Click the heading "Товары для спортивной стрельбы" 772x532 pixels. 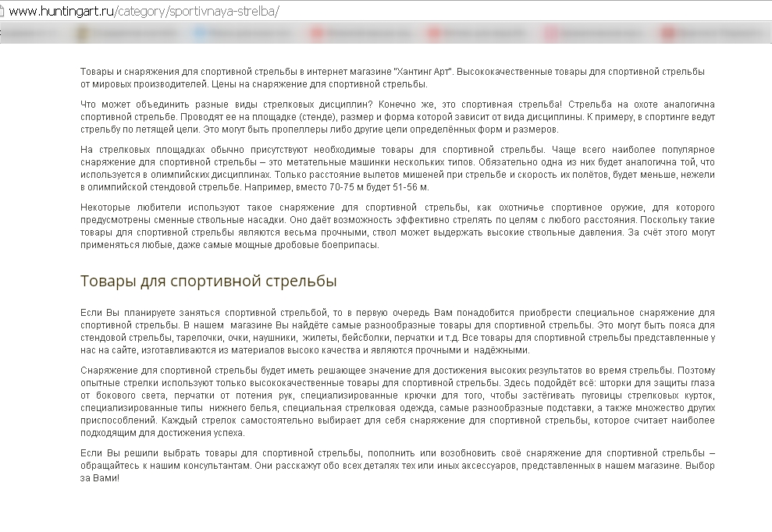(x=208, y=281)
